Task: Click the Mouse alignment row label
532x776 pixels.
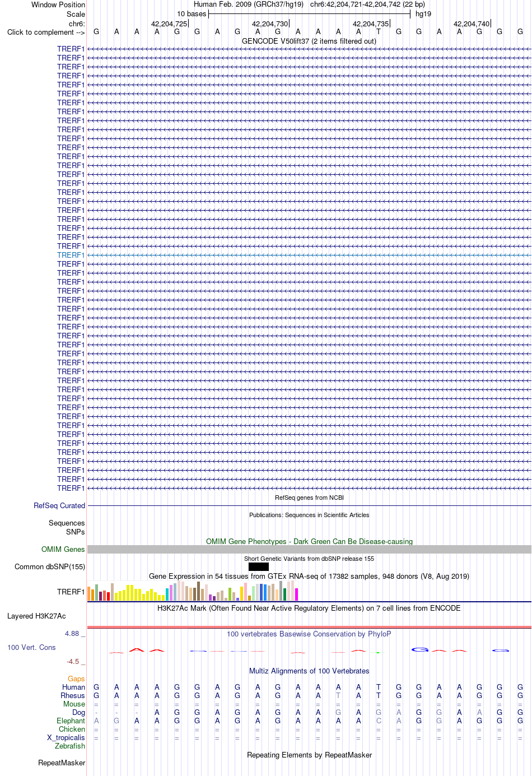Action: pyautogui.click(x=74, y=704)
